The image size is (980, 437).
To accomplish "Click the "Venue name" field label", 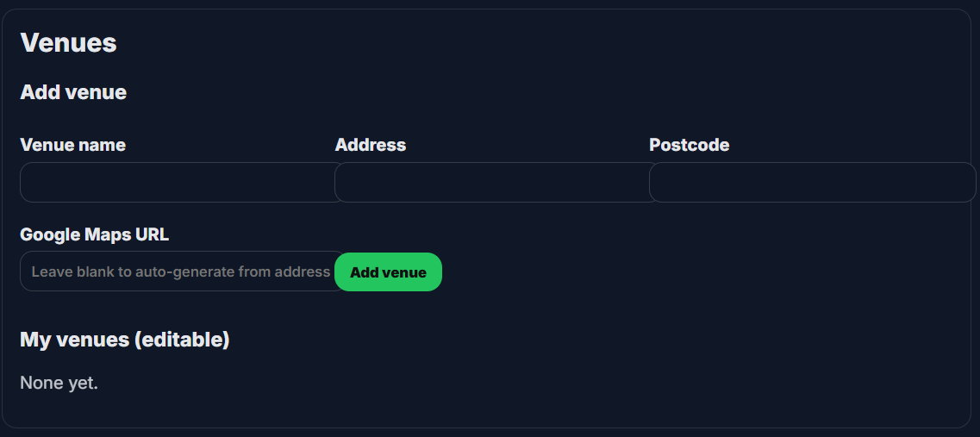I will (72, 145).
